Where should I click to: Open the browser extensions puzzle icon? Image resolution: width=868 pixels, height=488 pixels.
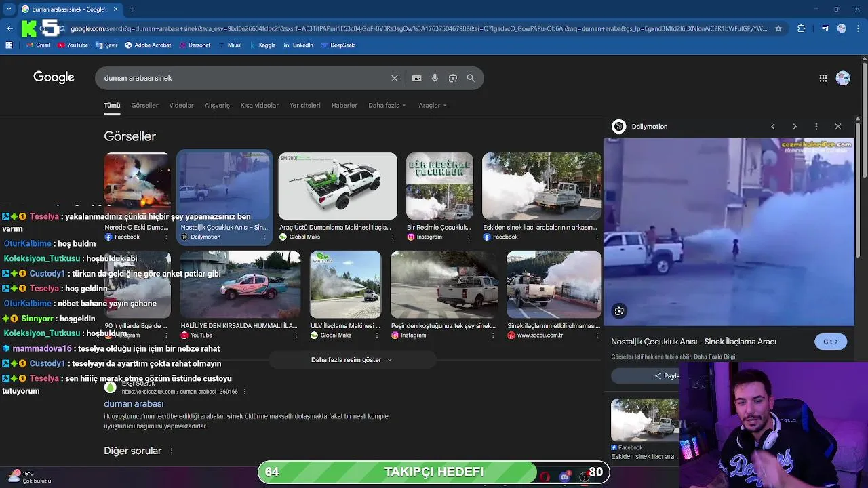[x=802, y=28]
